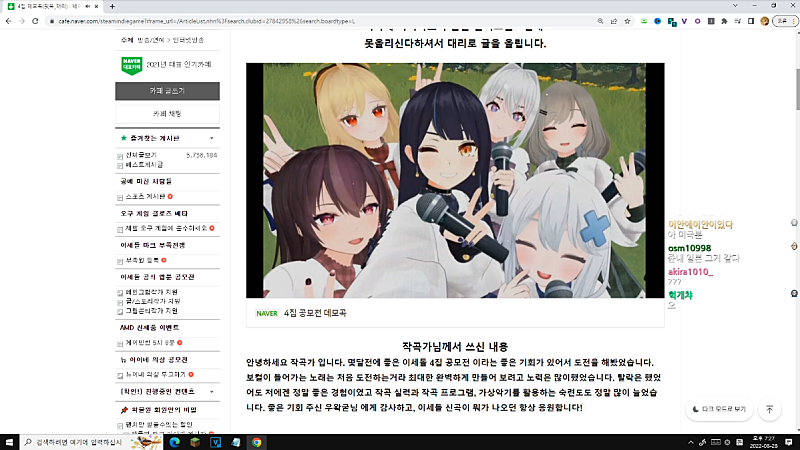Click the taskbar clock showing 7:27
The image size is (800, 450).
764,442
